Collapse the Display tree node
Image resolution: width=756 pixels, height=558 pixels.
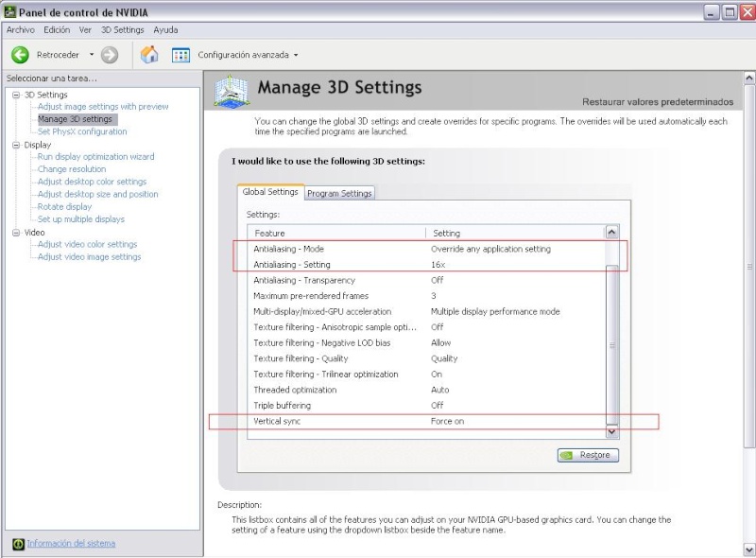(16, 145)
